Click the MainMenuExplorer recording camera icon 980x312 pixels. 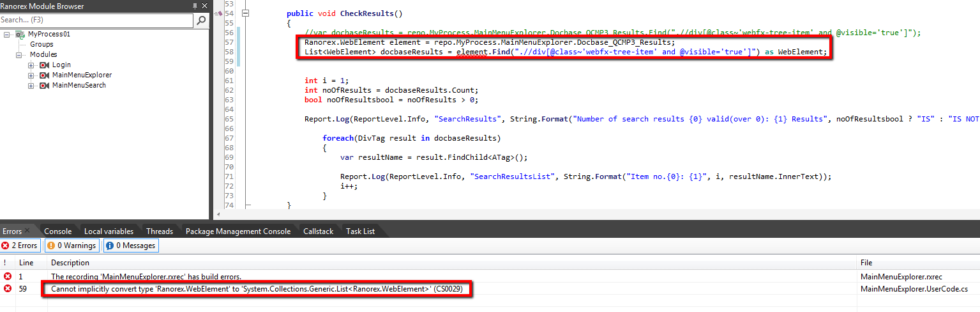pos(45,75)
